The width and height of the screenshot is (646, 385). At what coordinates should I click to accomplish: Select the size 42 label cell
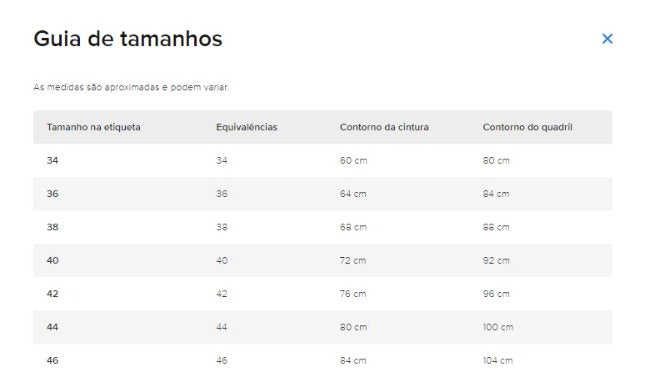tap(52, 294)
